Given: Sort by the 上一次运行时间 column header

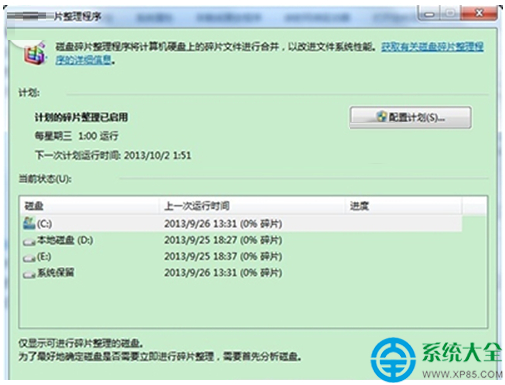Looking at the screenshot, I should click(x=252, y=206).
